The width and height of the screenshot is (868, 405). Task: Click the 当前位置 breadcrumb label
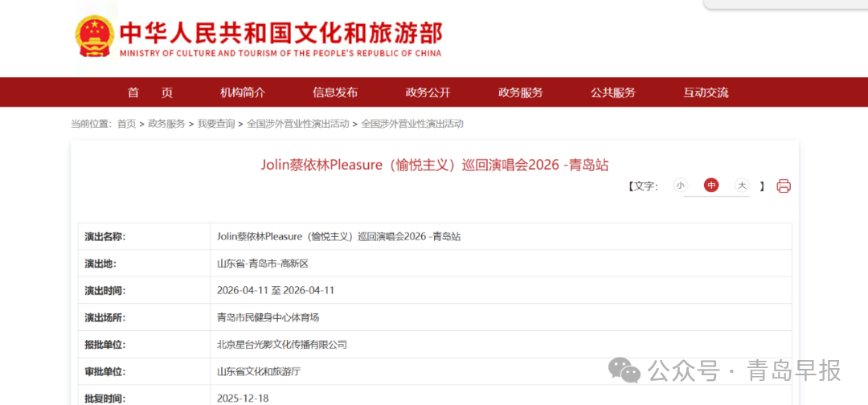click(x=92, y=124)
